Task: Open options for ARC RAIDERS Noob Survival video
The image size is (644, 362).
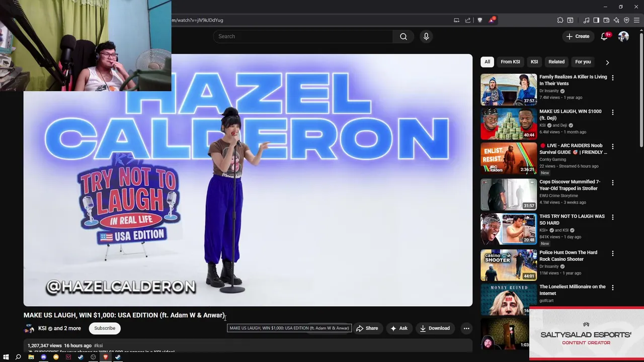Action: (x=612, y=146)
